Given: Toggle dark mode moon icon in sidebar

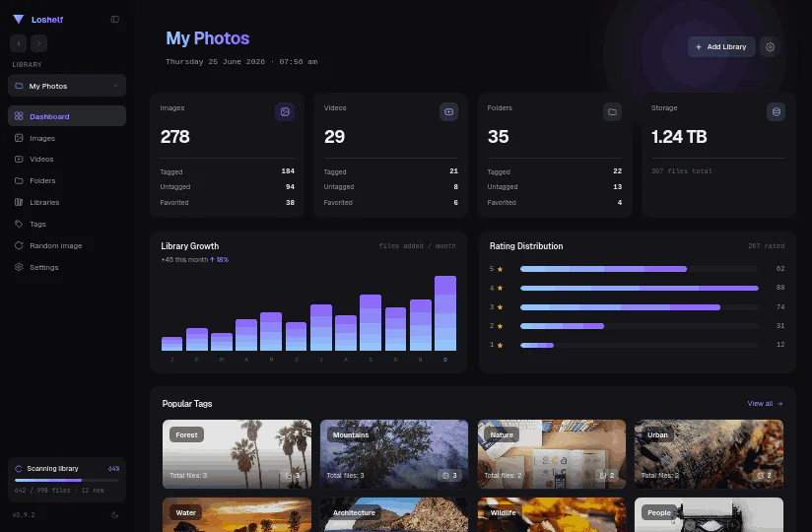Looking at the screenshot, I should (115, 515).
